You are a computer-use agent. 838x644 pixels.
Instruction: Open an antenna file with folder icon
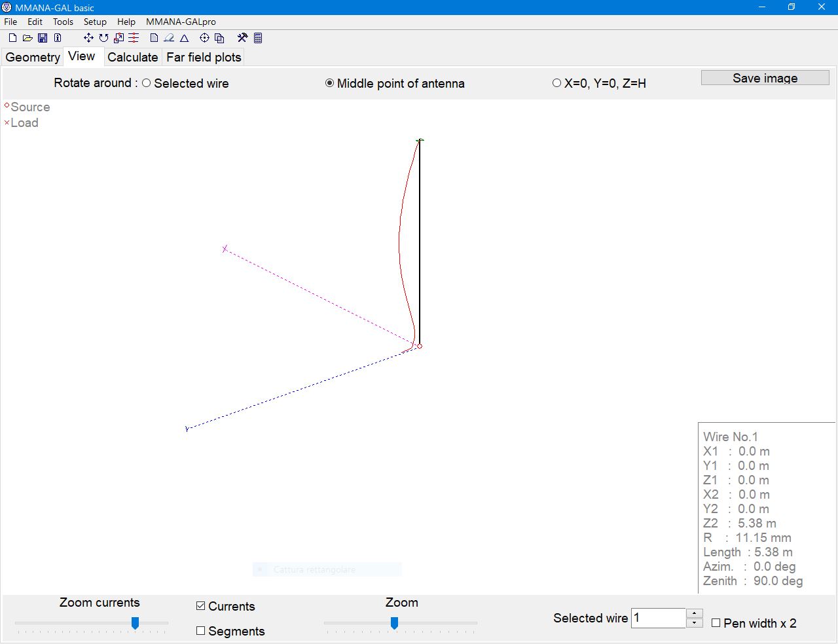[27, 38]
